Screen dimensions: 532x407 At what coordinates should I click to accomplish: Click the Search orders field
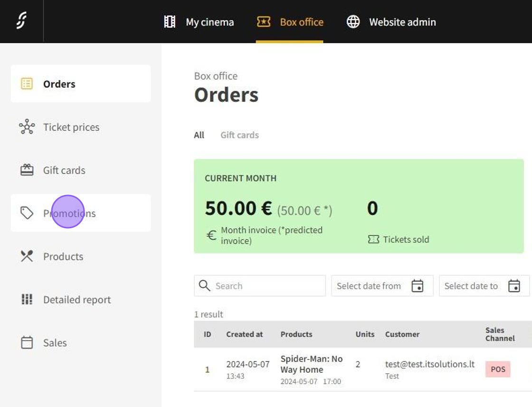tap(266, 286)
